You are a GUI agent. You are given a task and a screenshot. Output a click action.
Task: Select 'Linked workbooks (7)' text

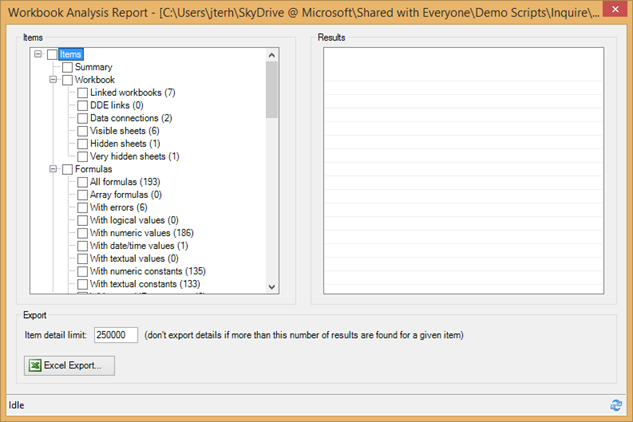click(x=133, y=92)
